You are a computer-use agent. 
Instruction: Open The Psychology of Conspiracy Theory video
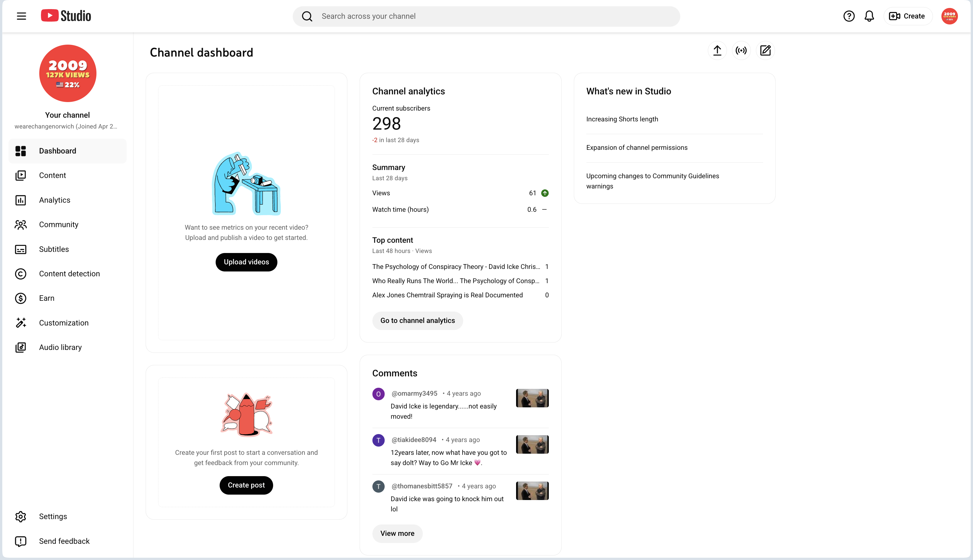(x=456, y=267)
